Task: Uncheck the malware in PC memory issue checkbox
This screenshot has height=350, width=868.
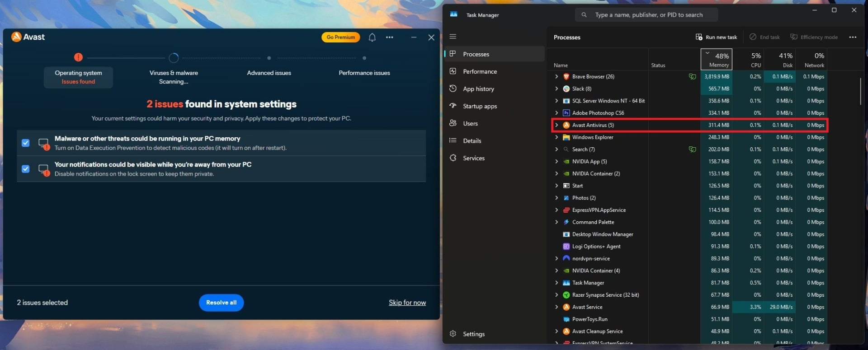Action: click(x=26, y=143)
